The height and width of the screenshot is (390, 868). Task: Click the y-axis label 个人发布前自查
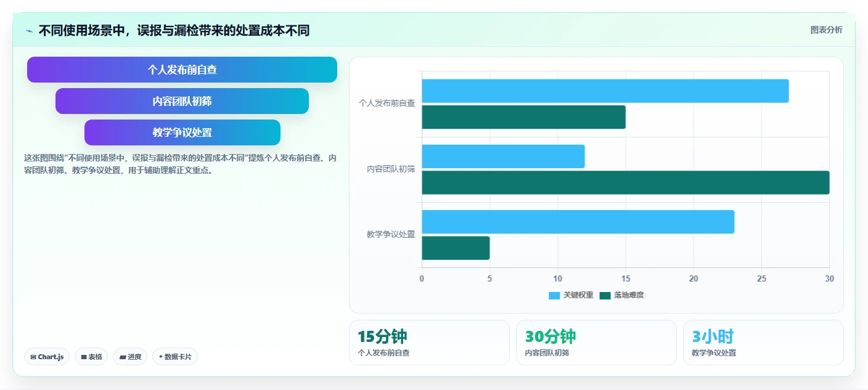click(x=387, y=104)
